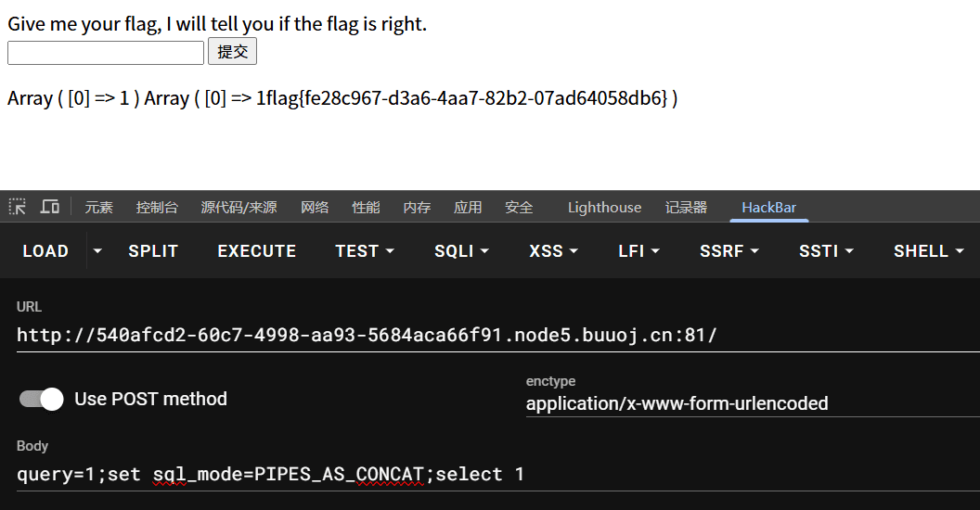980x510 pixels.
Task: Open the SQLI dropdown menu
Action: (x=461, y=251)
